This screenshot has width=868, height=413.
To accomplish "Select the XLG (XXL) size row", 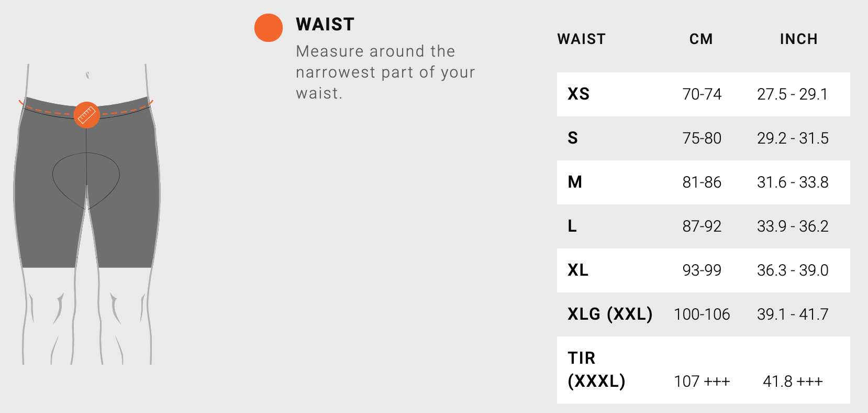I will click(x=703, y=314).
